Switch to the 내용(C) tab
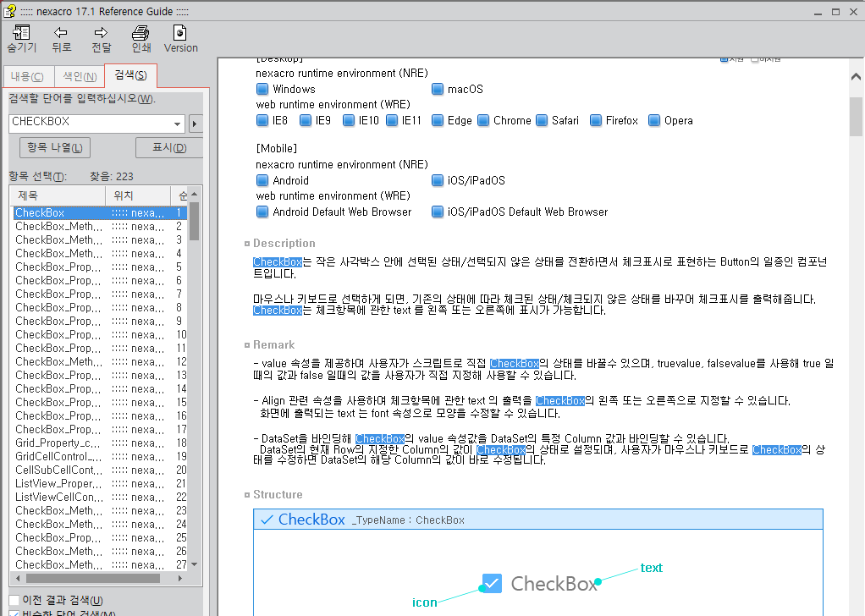This screenshot has width=865, height=616. pos(27,77)
